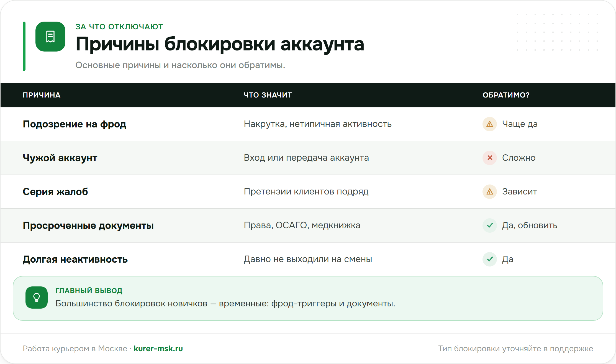The width and height of the screenshot is (616, 364).
Task: Click the Да, обновить status text
Action: coord(530,225)
